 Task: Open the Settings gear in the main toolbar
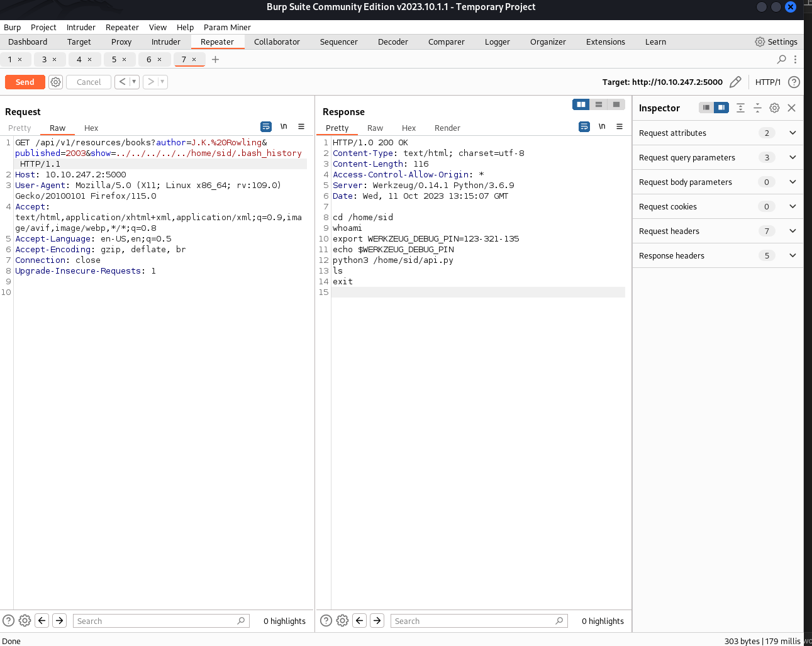776,42
